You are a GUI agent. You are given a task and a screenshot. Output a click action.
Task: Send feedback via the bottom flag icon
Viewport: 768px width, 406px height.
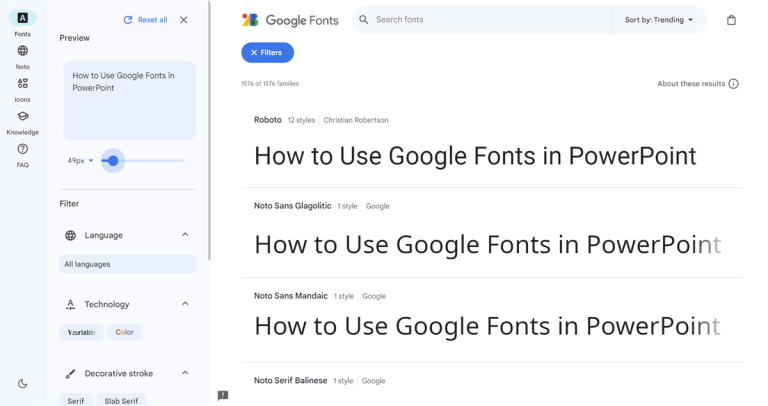223,395
